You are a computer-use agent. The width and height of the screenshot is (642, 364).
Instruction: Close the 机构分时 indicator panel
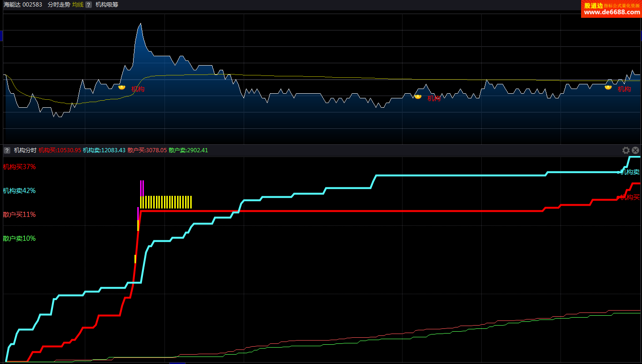635,150
